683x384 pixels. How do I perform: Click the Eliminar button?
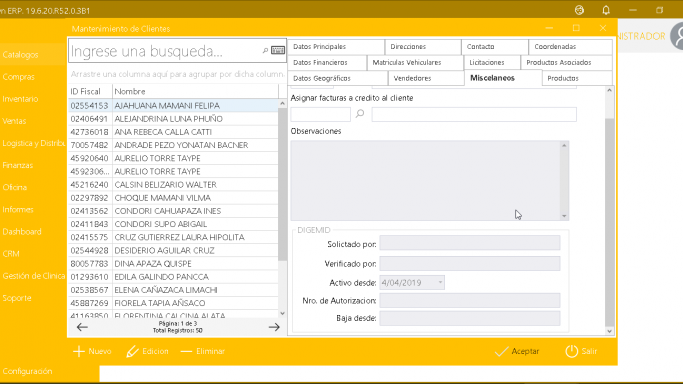click(x=203, y=351)
